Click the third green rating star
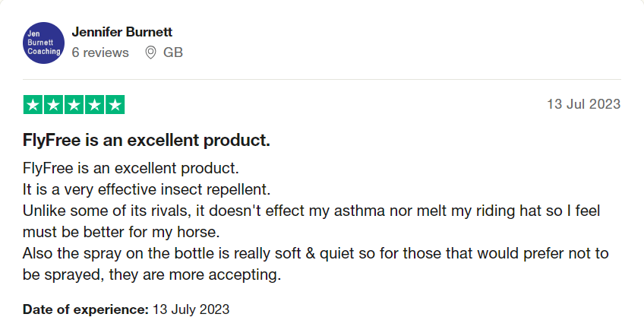Screen dimensions: 644x333 tap(74, 105)
